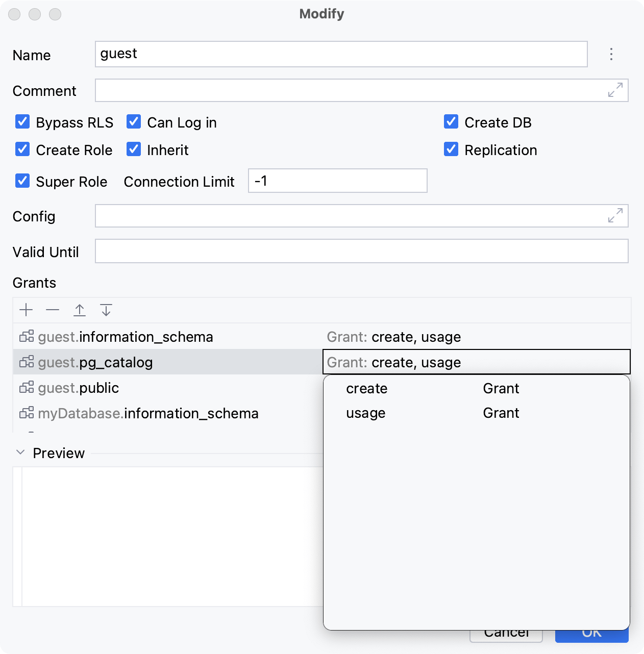Click the move-up arrow in Grants toolbar

80,310
